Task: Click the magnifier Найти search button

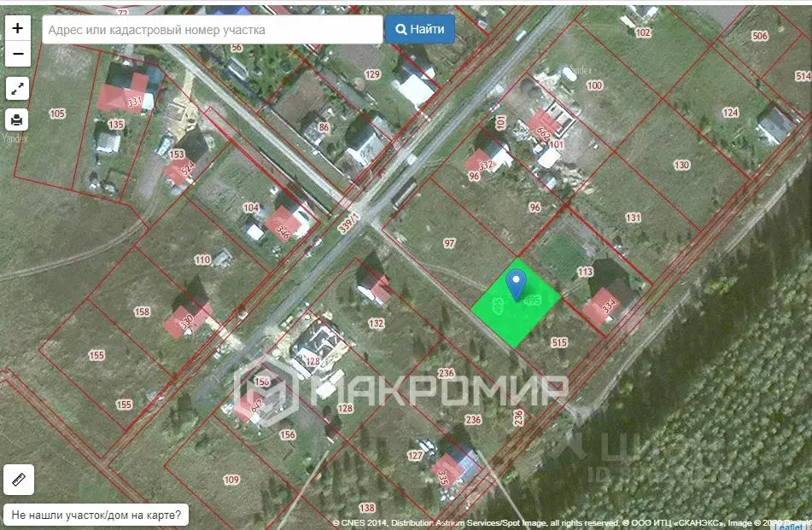Action: 419,29
